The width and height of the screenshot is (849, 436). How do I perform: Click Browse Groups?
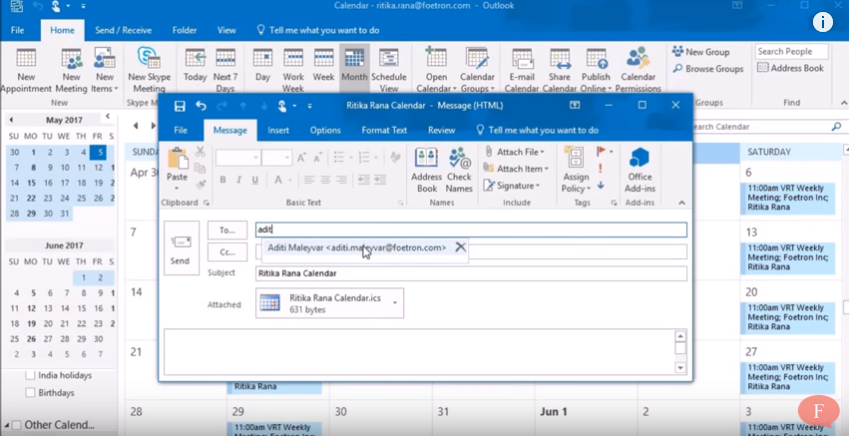pos(708,69)
